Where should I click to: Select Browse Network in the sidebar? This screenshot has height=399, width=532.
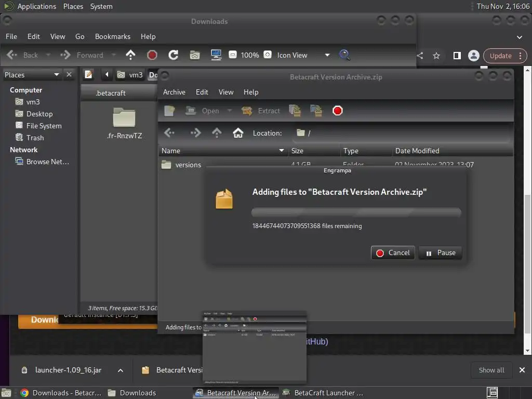click(42, 162)
